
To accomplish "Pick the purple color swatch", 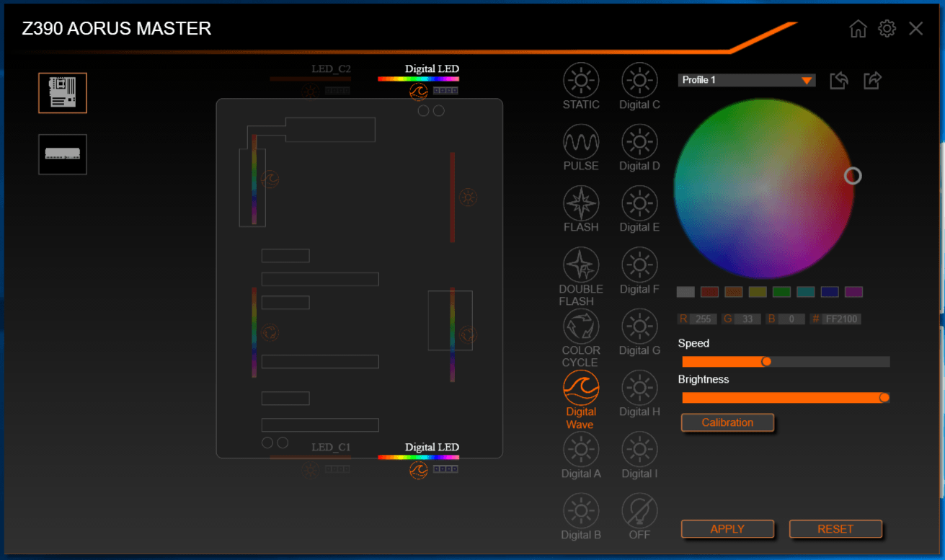I will tap(853, 292).
